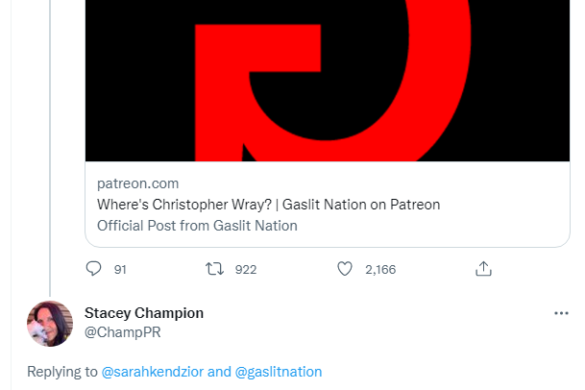
Task: Open the share tweet icon
Action: 484,269
